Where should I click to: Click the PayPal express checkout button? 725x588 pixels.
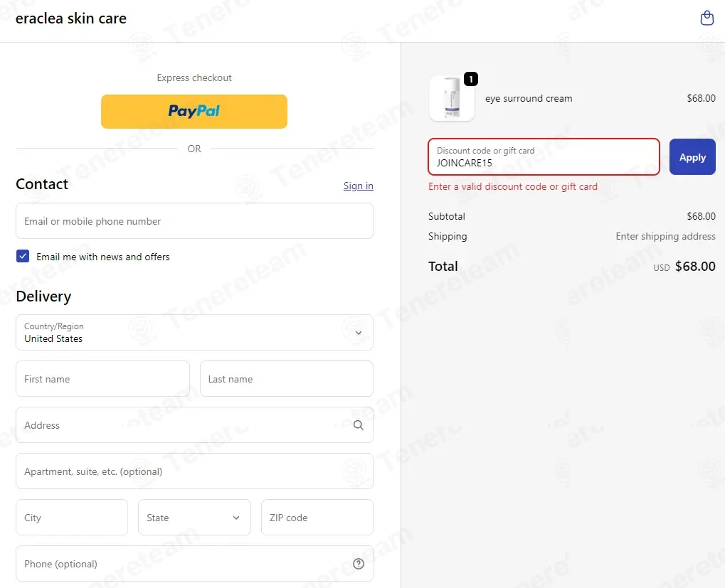pos(194,112)
